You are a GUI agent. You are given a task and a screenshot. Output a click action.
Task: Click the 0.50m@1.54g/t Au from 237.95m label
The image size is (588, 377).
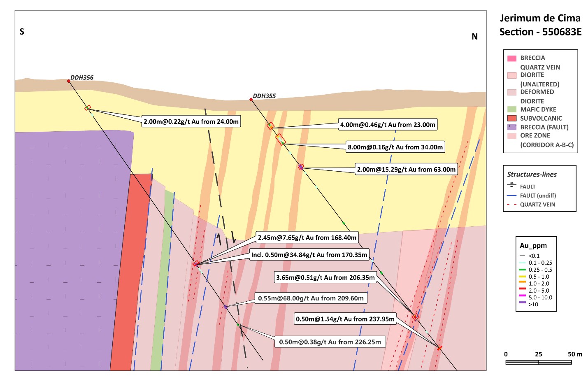tap(345, 319)
